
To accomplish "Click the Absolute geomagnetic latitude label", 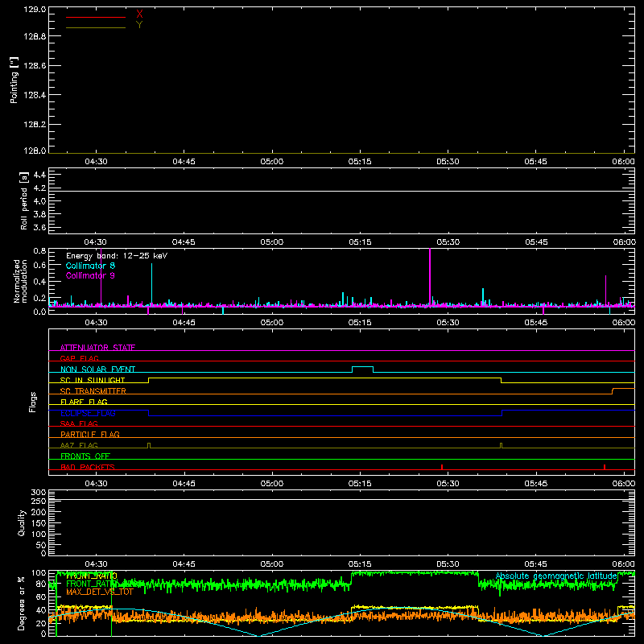I will point(556,576).
